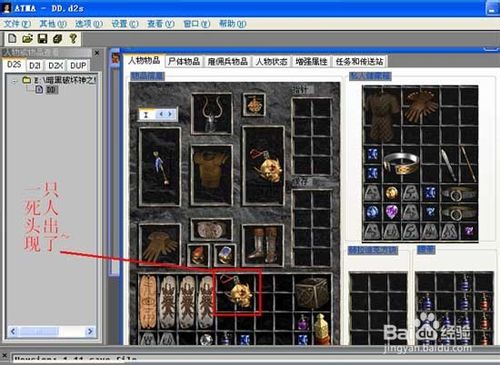This screenshot has width=500, height=365.
Task: Click right arrow of file panel scrollbar
Action: pyautogui.click(x=90, y=331)
